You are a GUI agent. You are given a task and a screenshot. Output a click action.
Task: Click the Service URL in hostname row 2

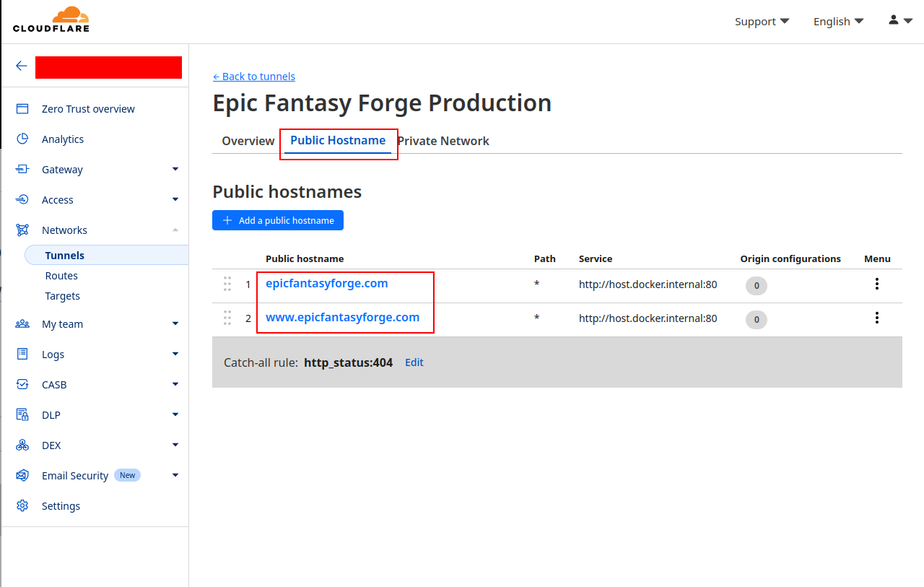648,318
